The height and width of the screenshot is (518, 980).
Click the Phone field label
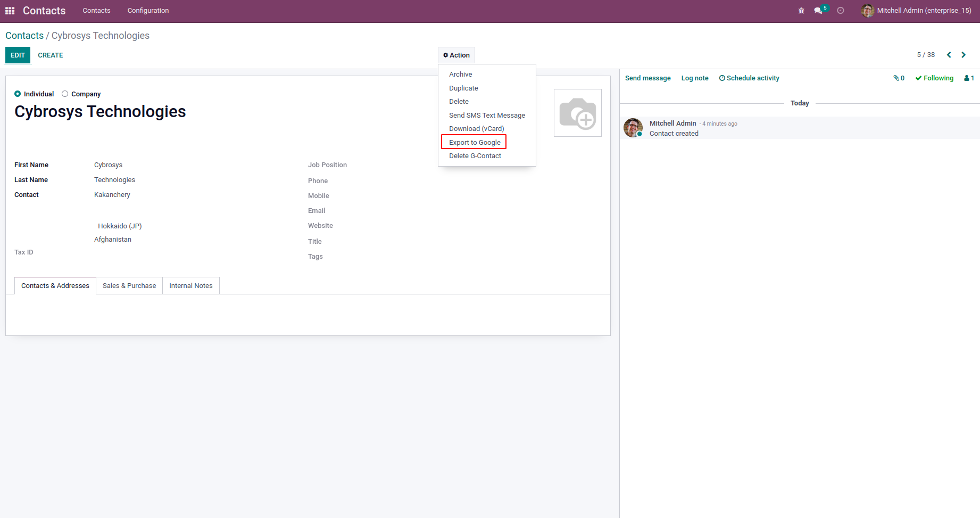[318, 181]
